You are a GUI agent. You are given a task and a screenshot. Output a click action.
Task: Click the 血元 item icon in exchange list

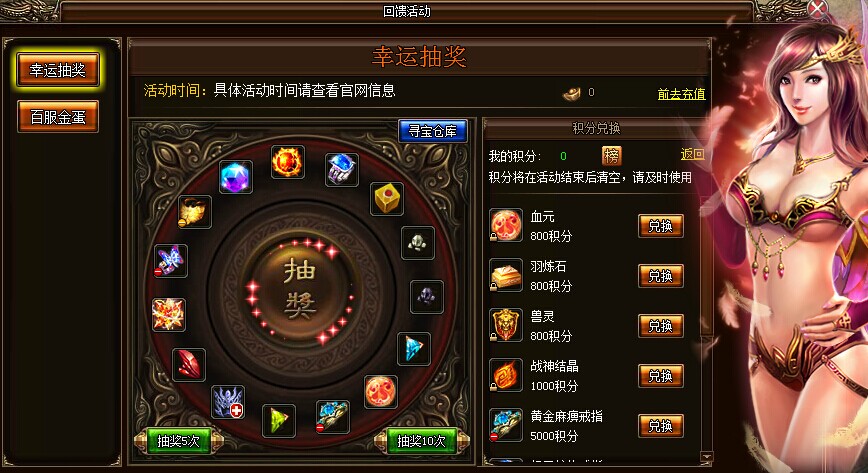pyautogui.click(x=506, y=225)
